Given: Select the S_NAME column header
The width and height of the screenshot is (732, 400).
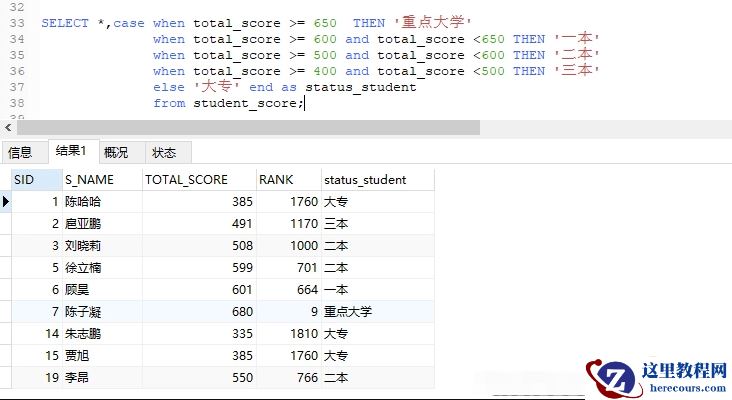Looking at the screenshot, I should click(x=102, y=180).
